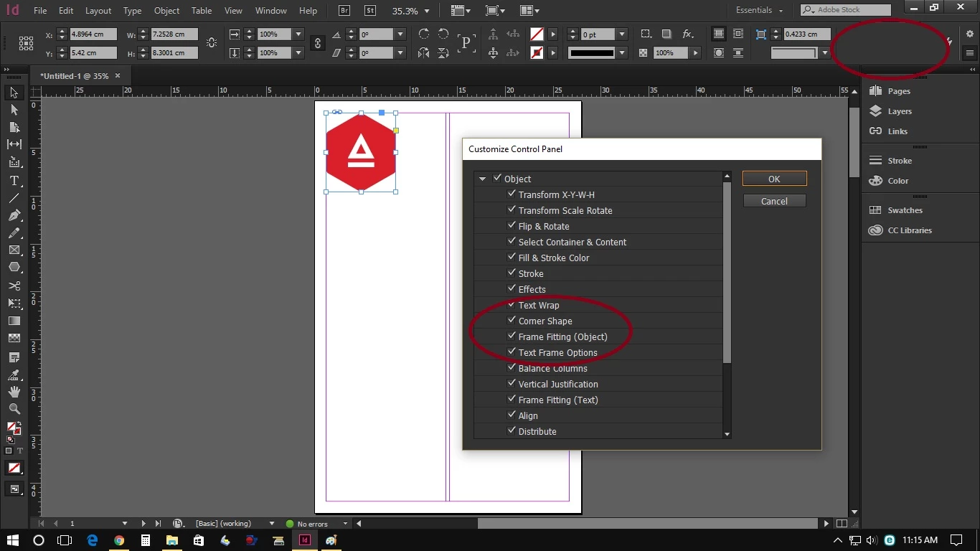Screen dimensions: 980x551
Task: Open rotation angle dropdown
Action: (400, 34)
